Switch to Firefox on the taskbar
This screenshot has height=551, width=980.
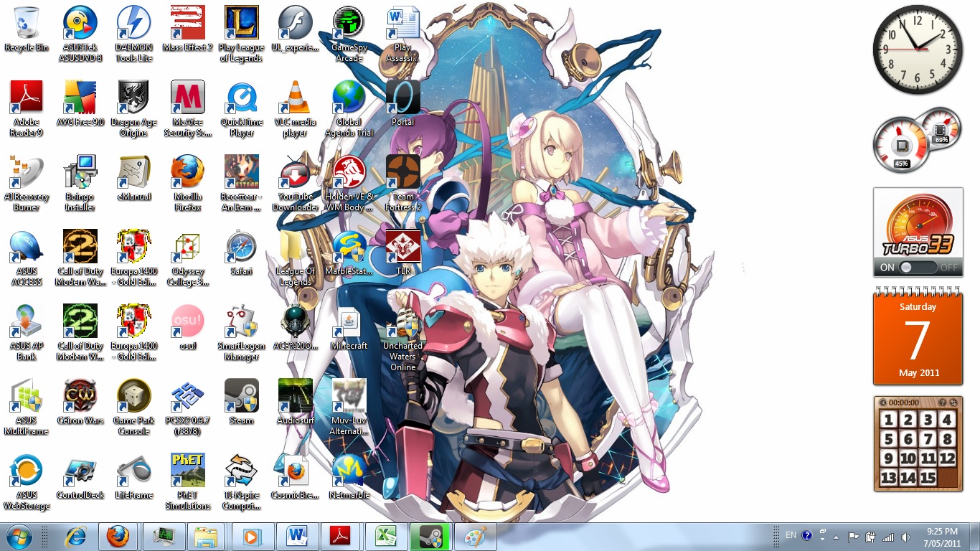click(x=118, y=537)
